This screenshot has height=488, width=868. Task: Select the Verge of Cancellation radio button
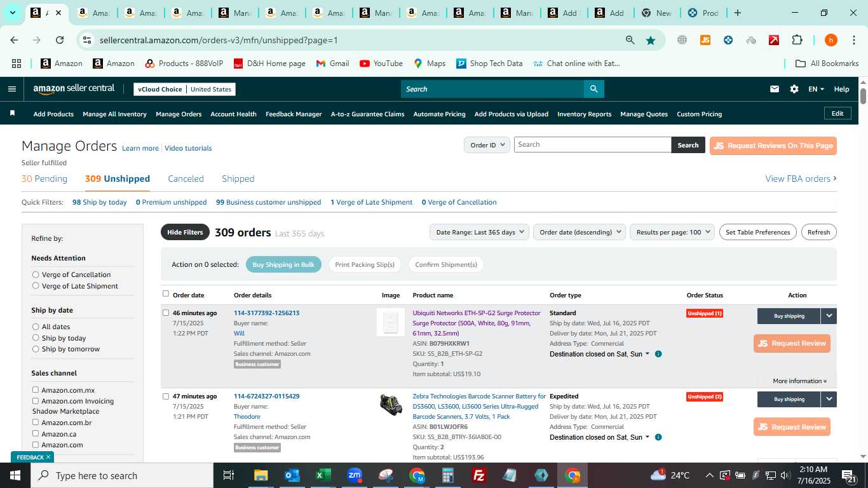tap(36, 274)
